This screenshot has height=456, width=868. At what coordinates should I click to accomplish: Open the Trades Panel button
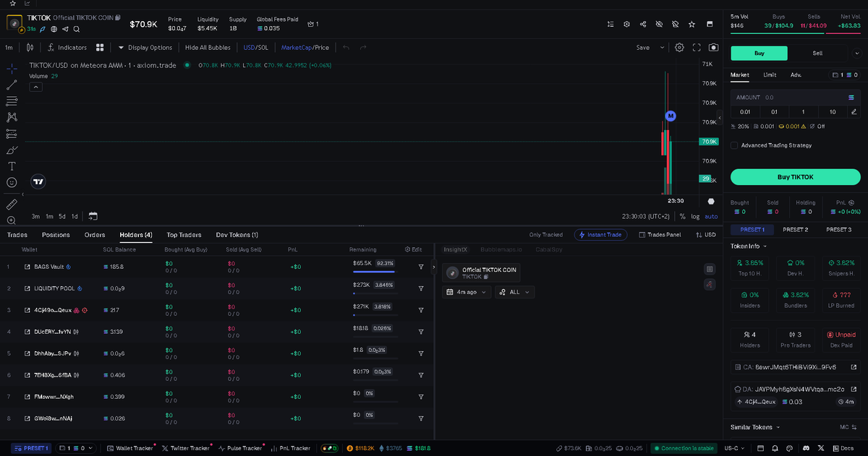[660, 235]
